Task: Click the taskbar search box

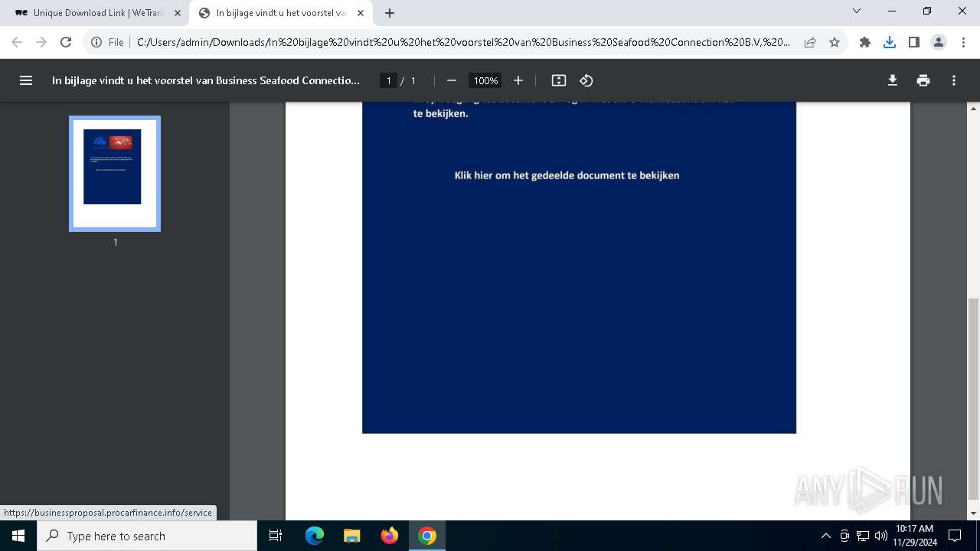Action: [147, 536]
